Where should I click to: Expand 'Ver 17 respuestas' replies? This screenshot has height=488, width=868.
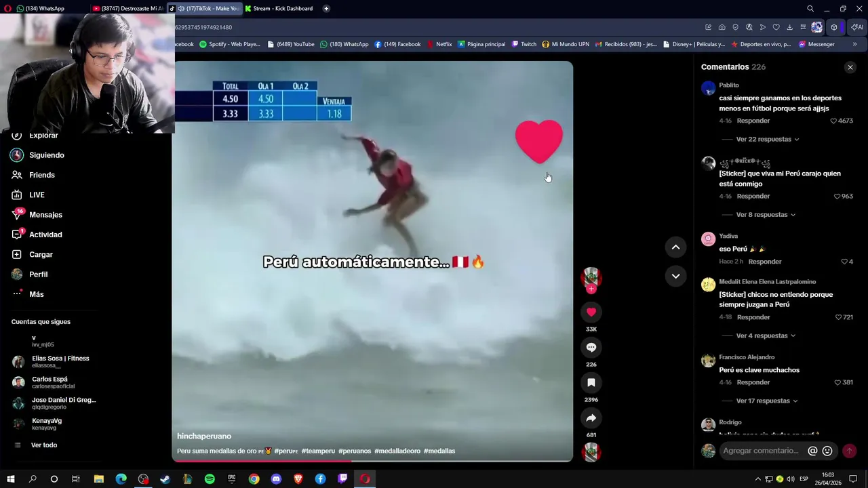coord(767,401)
